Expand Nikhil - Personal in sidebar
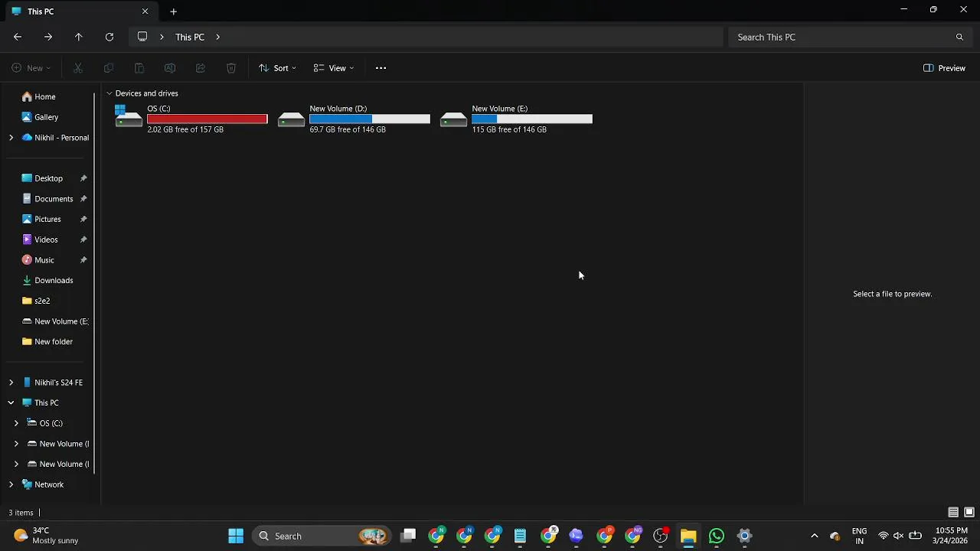 pos(11,138)
